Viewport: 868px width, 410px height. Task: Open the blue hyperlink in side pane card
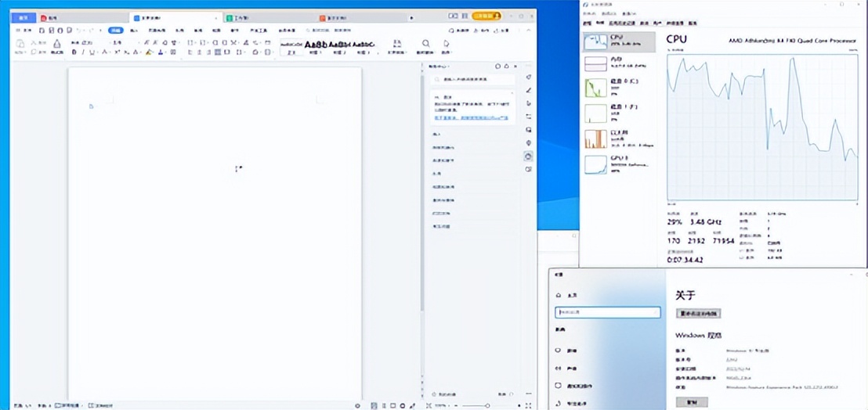click(471, 118)
